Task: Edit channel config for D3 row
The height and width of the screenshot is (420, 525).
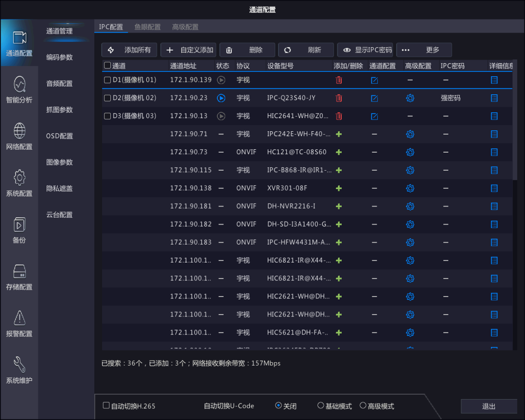Action: tap(374, 116)
